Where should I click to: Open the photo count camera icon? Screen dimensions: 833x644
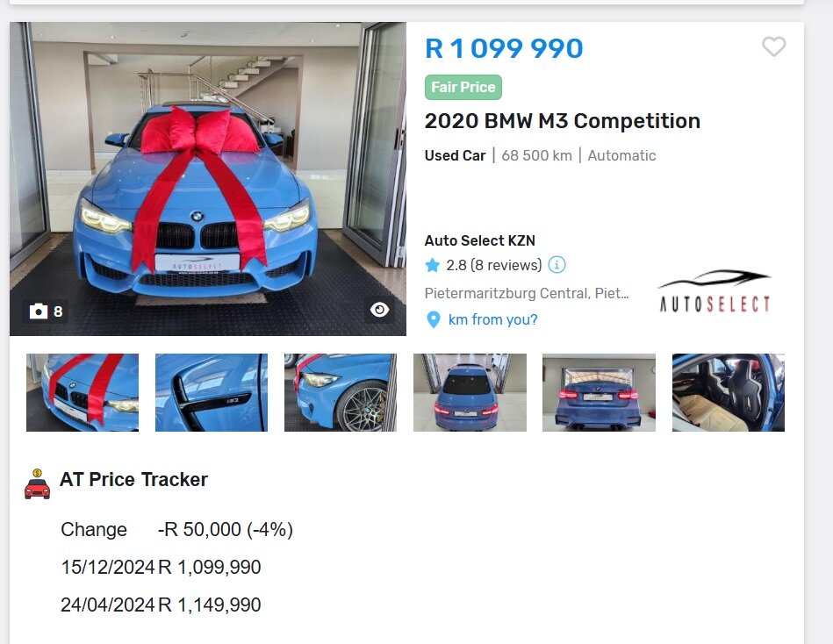(39, 311)
